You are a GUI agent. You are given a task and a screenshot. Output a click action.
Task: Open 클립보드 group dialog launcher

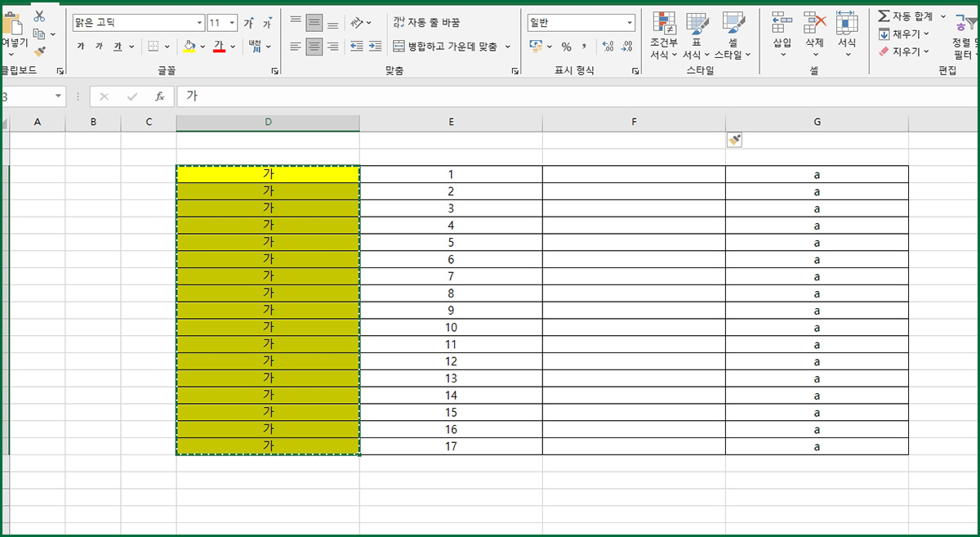pyautogui.click(x=60, y=72)
